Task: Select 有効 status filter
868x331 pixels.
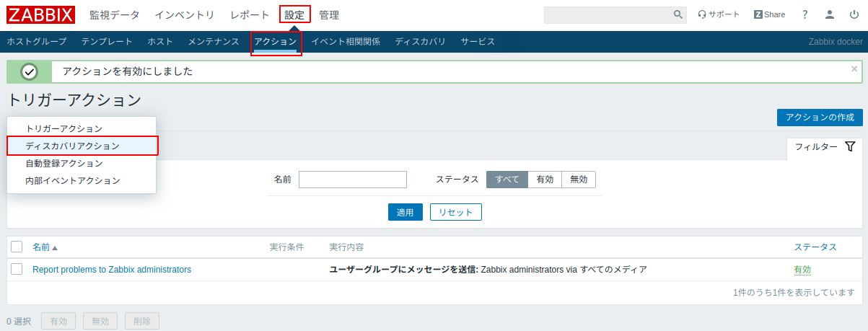Action: coord(545,180)
